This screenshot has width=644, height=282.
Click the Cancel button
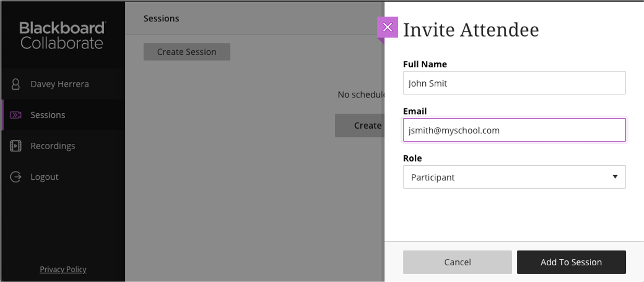[x=458, y=262]
